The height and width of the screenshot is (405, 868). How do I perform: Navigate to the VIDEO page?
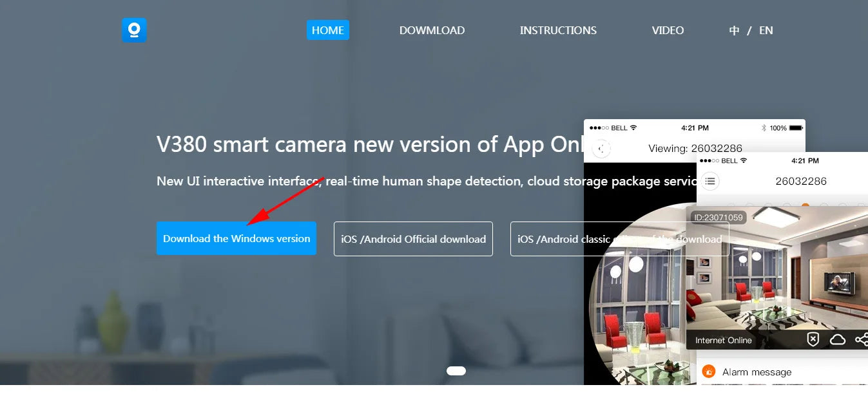[x=668, y=30]
